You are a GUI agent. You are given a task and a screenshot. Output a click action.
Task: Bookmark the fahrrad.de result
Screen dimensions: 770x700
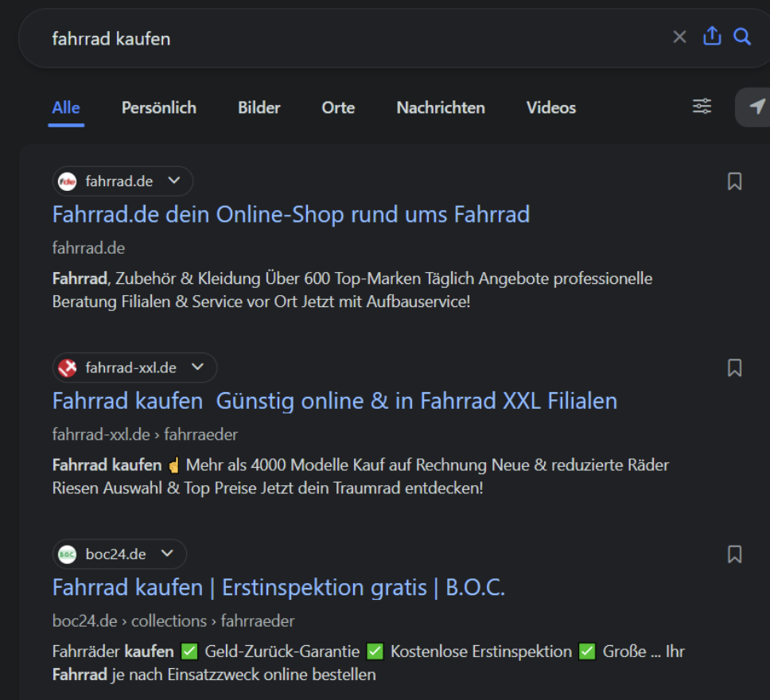pyautogui.click(x=735, y=181)
